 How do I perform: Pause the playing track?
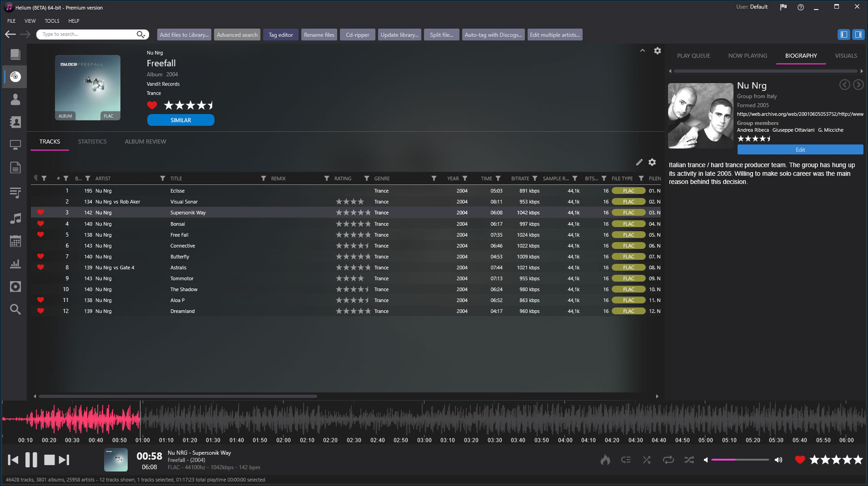pyautogui.click(x=31, y=460)
